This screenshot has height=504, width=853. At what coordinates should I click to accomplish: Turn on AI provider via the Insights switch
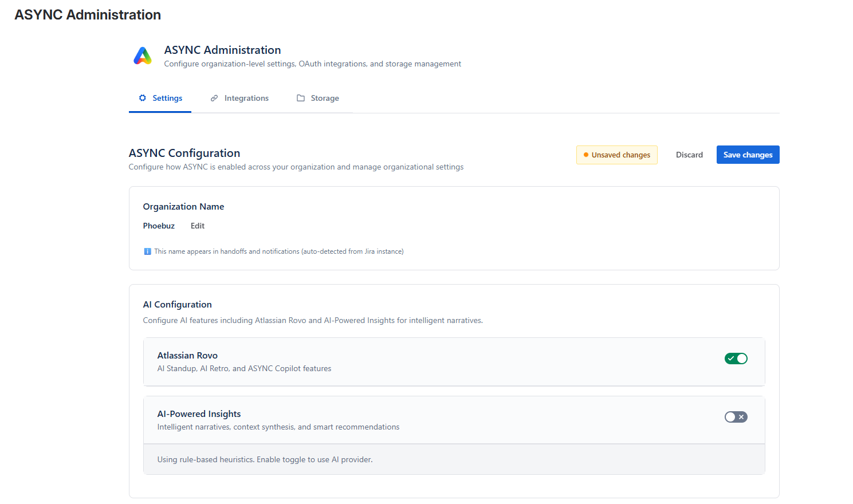coord(736,417)
